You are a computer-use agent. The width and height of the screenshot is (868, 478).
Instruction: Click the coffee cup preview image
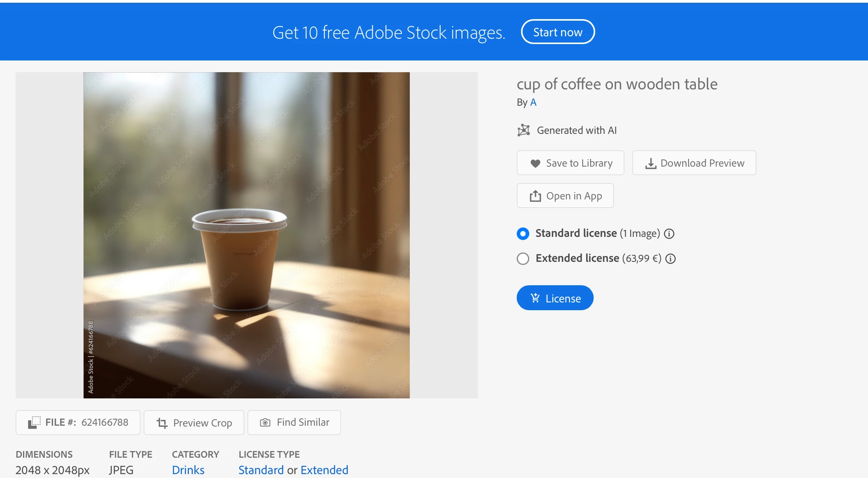click(246, 235)
